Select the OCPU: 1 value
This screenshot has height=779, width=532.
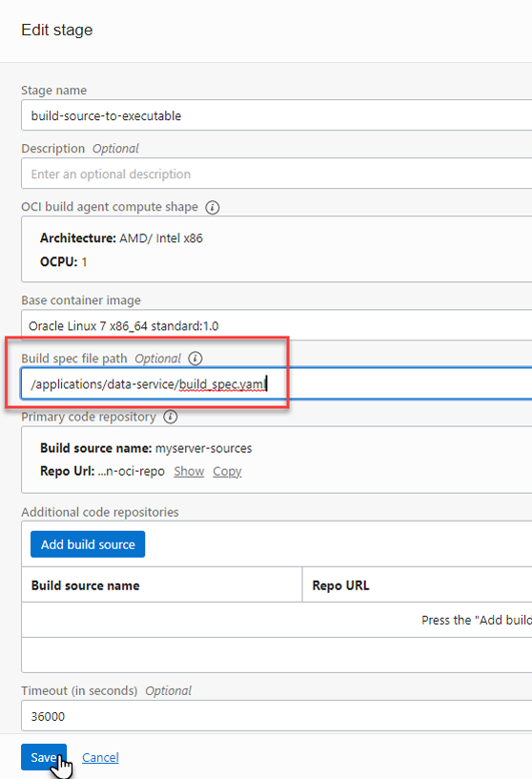coord(64,262)
